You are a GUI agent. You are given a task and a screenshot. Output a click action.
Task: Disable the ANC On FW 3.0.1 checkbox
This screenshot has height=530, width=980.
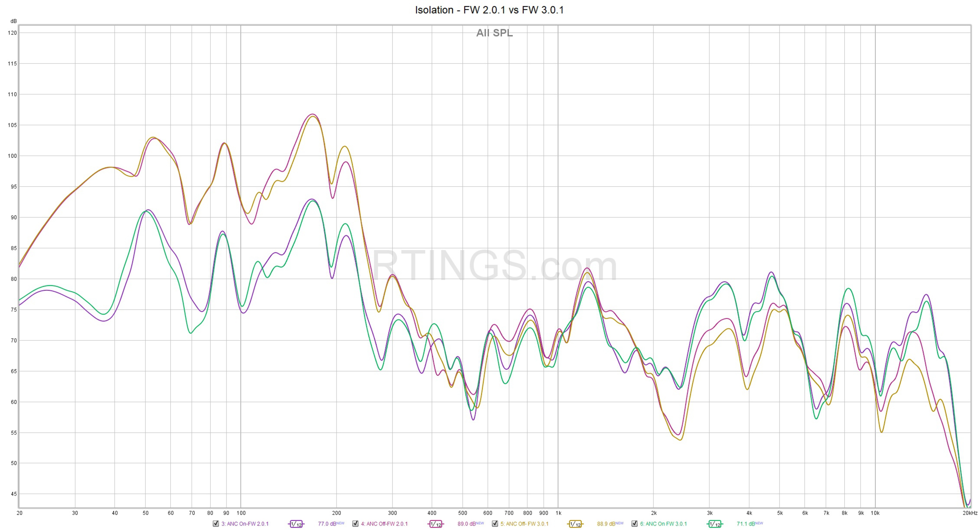[634, 524]
